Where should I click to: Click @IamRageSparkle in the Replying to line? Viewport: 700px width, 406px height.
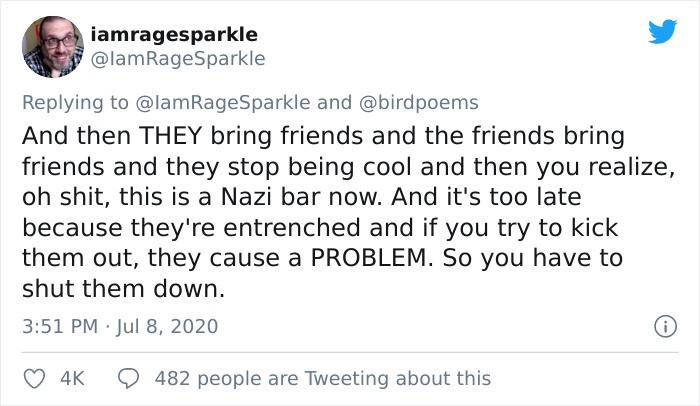point(224,102)
